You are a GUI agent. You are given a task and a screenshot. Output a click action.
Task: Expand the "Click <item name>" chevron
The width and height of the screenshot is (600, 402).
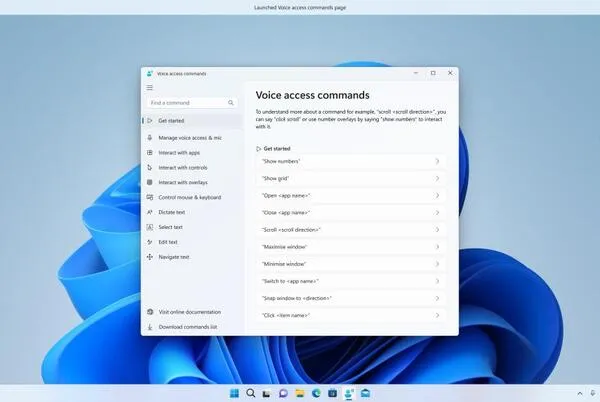(x=437, y=316)
